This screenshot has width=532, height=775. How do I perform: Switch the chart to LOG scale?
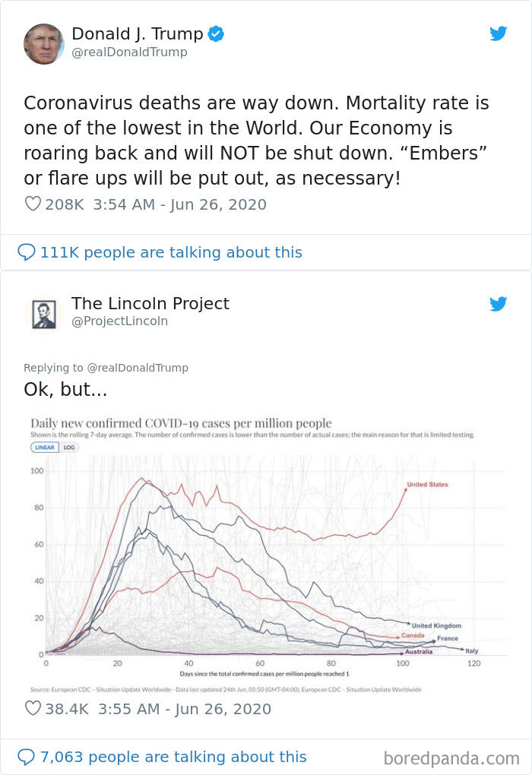(70, 448)
